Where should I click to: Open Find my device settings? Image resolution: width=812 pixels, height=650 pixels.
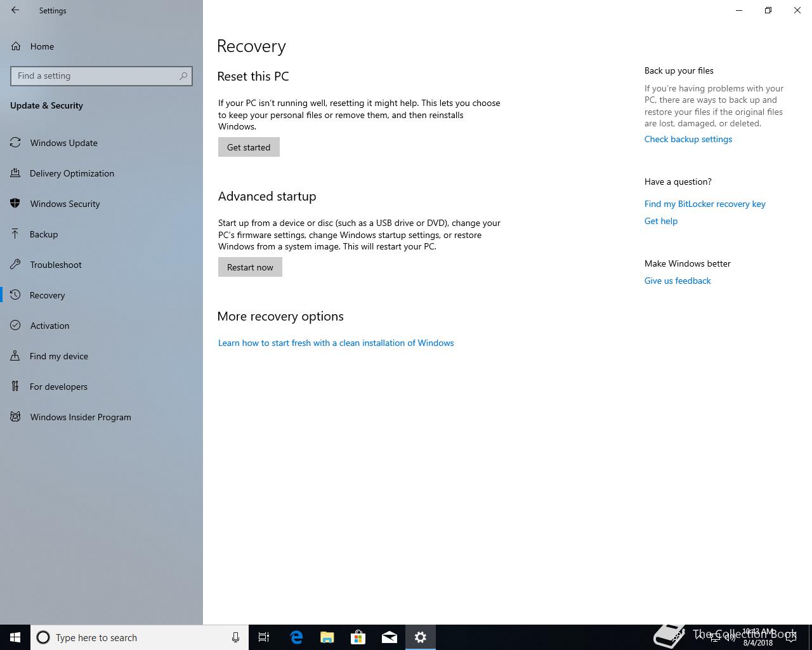(x=59, y=356)
